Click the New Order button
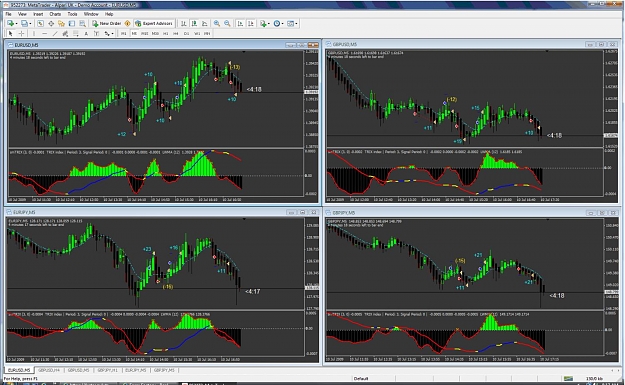 coord(106,24)
